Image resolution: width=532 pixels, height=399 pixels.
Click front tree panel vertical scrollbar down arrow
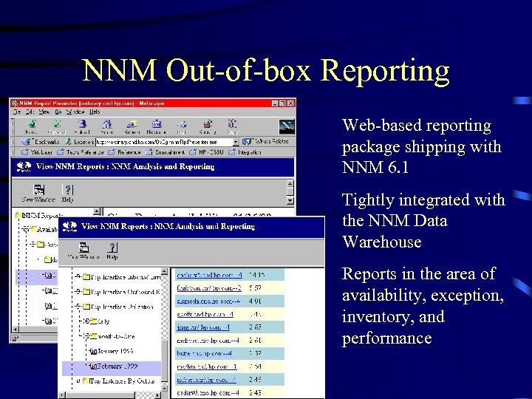pos(165,388)
